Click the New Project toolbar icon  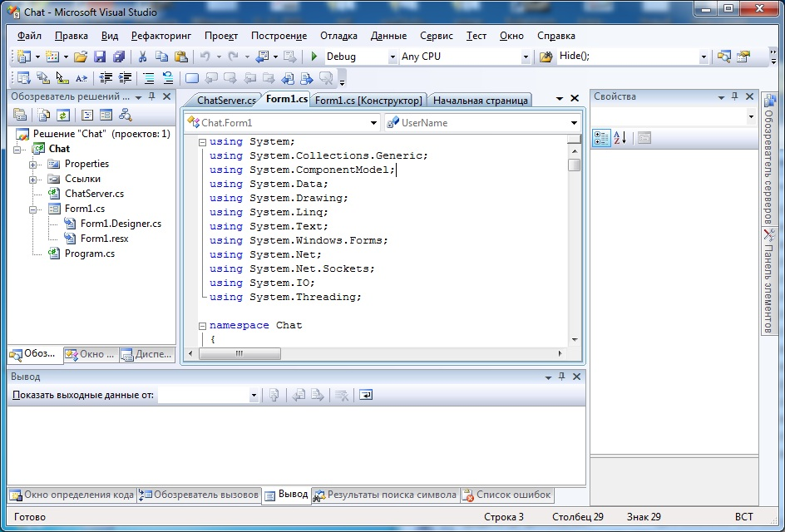(23, 57)
